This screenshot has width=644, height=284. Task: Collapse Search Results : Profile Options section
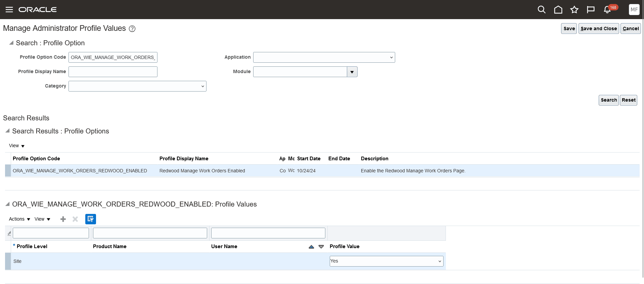click(x=8, y=131)
